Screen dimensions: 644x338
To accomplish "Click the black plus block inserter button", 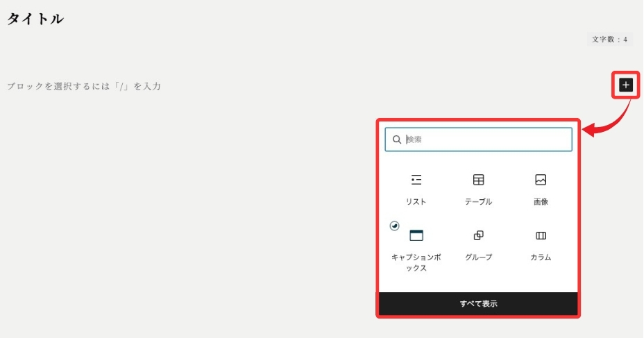I will coord(626,85).
